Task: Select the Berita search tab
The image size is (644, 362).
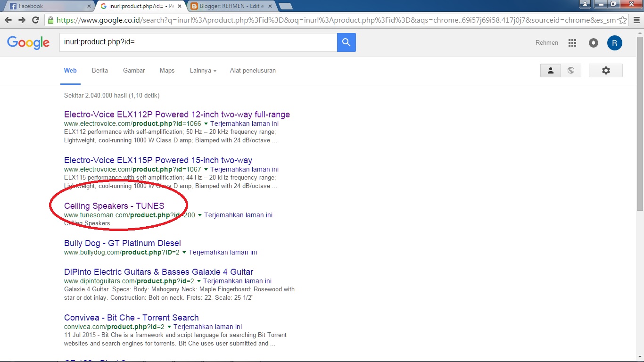Action: click(100, 71)
